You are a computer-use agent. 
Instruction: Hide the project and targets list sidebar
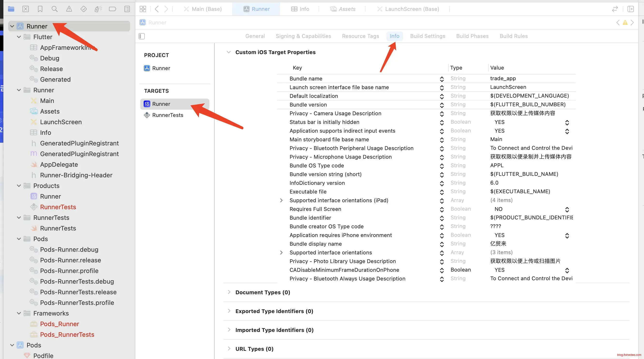point(142,36)
